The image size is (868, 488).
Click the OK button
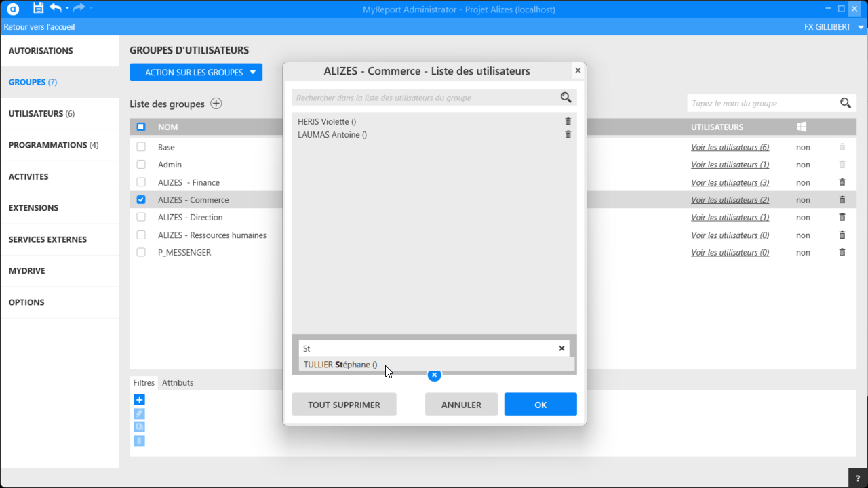tap(540, 405)
